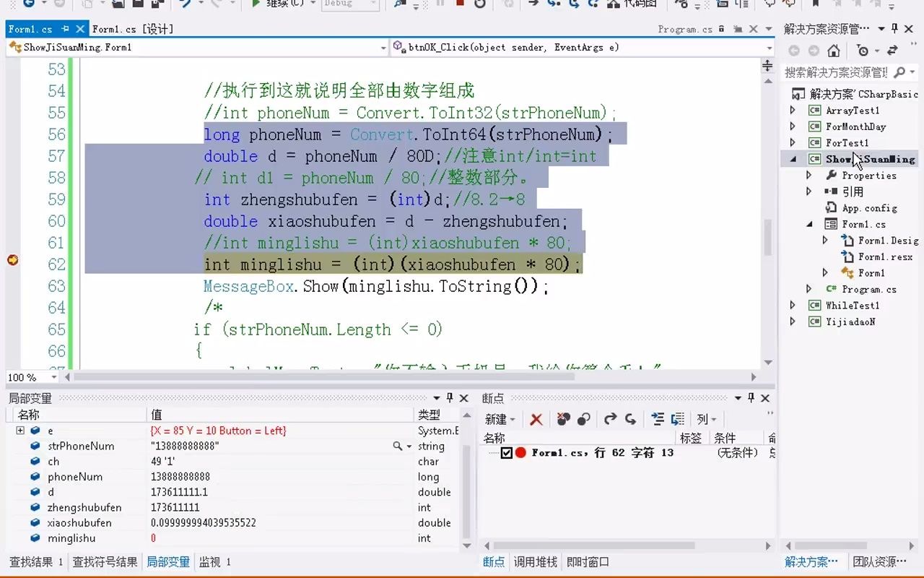Click the forward arrow in Solution Explorer toolbar

pos(814,51)
